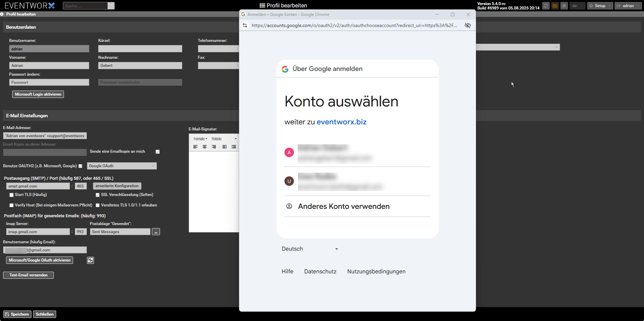Choose 'Anderes Konto verwenden'

click(x=358, y=206)
